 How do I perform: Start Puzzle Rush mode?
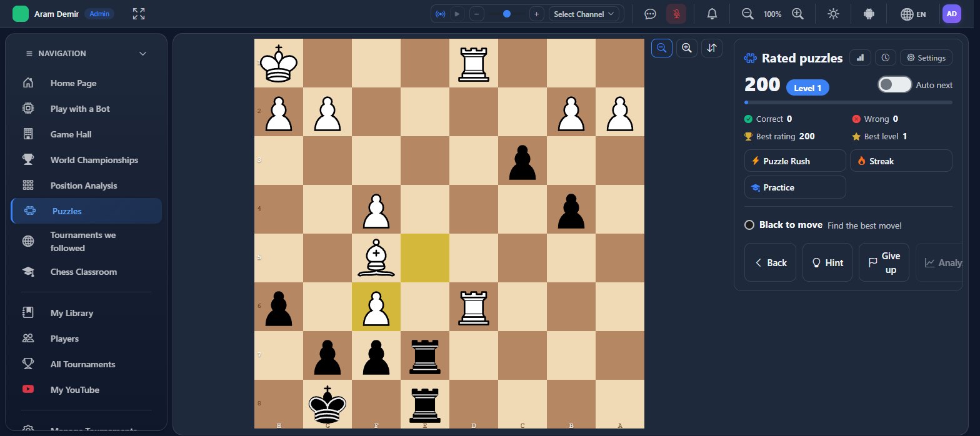tap(795, 161)
